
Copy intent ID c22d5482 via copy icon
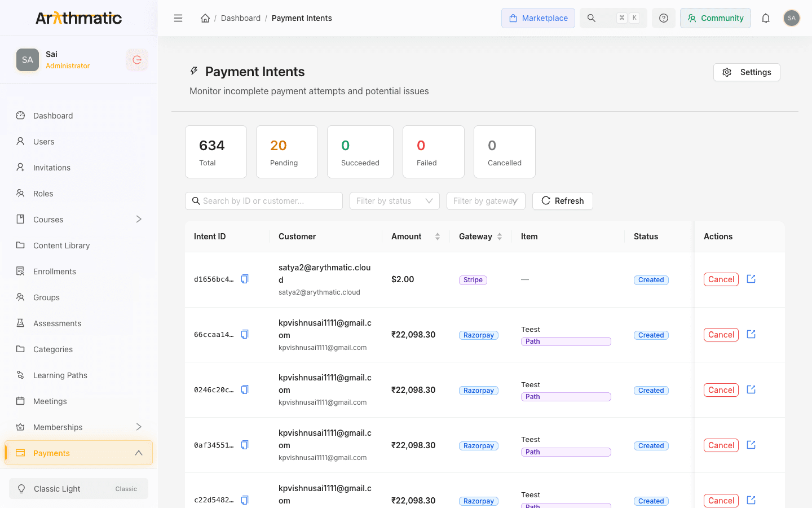tap(245, 500)
